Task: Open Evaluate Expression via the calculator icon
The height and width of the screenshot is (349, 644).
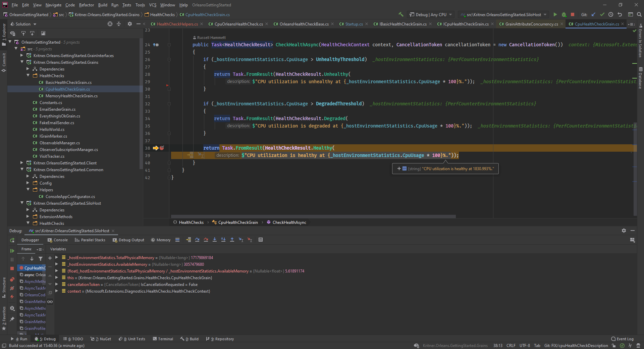Action: click(261, 240)
